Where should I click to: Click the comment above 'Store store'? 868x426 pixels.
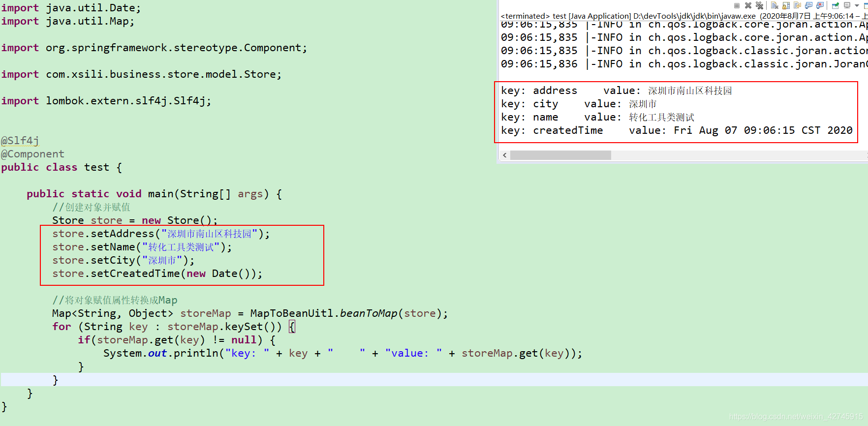[91, 207]
